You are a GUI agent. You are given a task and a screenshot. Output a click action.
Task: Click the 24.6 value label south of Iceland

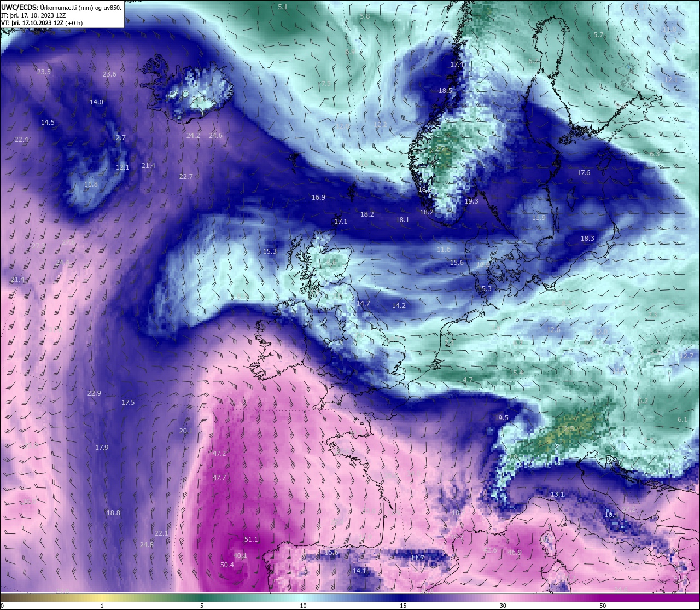pos(215,135)
